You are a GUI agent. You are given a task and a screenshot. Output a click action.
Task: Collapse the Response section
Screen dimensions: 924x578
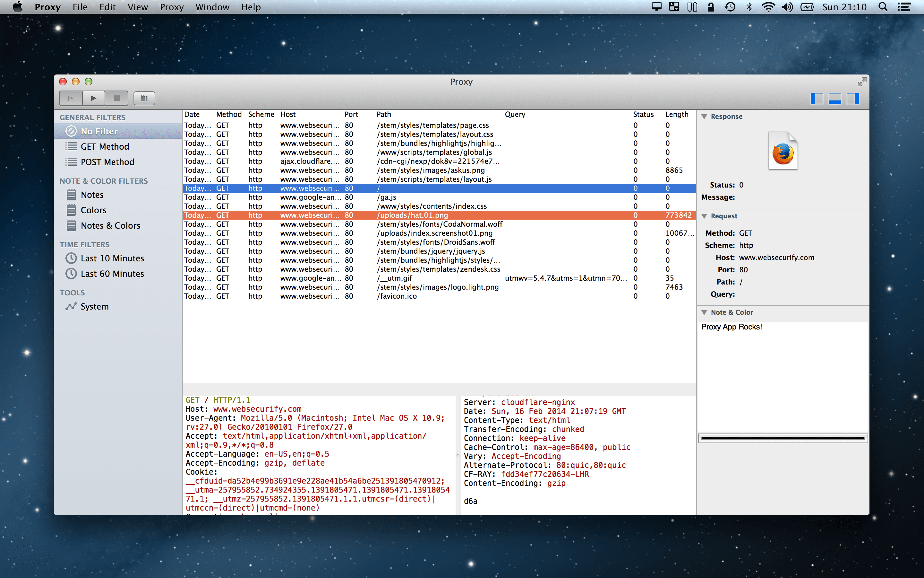click(704, 117)
